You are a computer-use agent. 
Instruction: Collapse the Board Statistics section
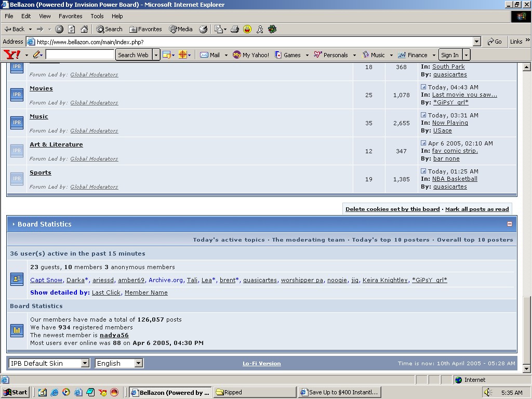pyautogui.click(x=509, y=224)
